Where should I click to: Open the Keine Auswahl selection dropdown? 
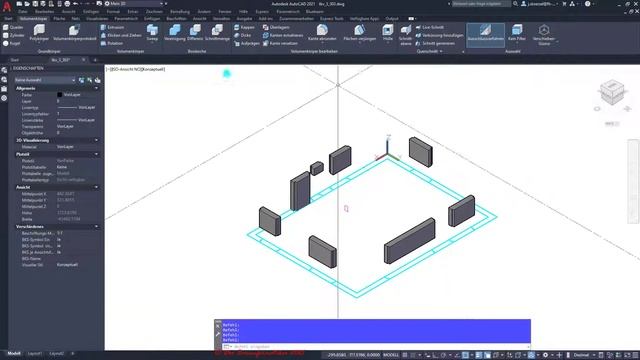[44, 80]
